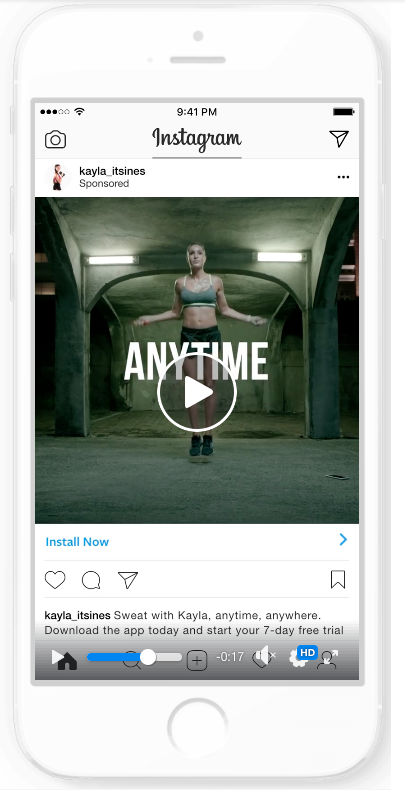Share post via paper plane icon
The height and width of the screenshot is (790, 405).
tap(128, 580)
